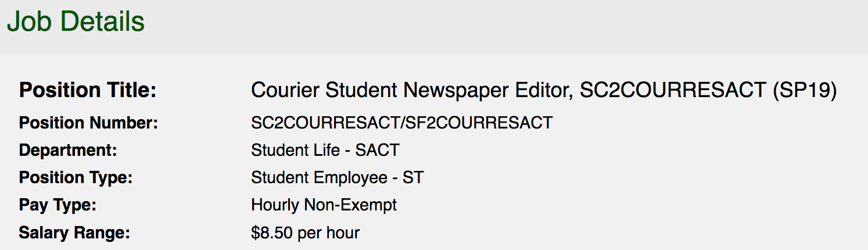The width and height of the screenshot is (868, 250).
Task: Click the SC2COURRESACT/SF2COURRESACT position number value
Action: 401,123
